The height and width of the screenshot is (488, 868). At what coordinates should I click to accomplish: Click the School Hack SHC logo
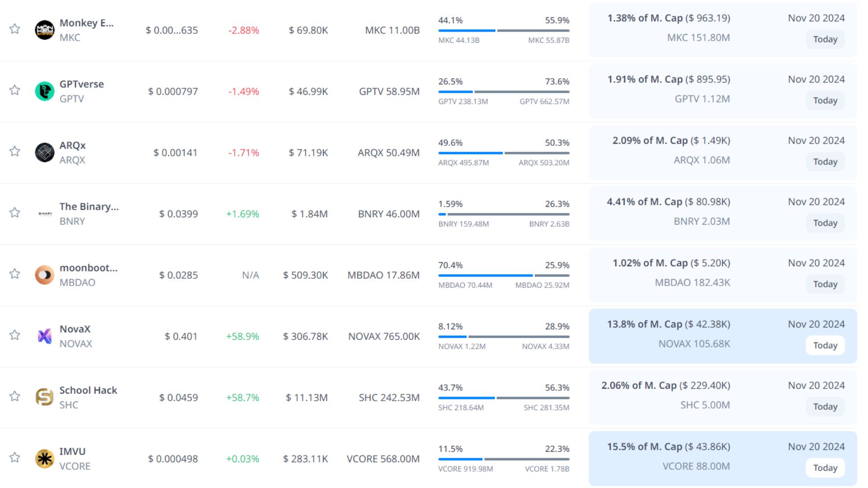(x=44, y=397)
